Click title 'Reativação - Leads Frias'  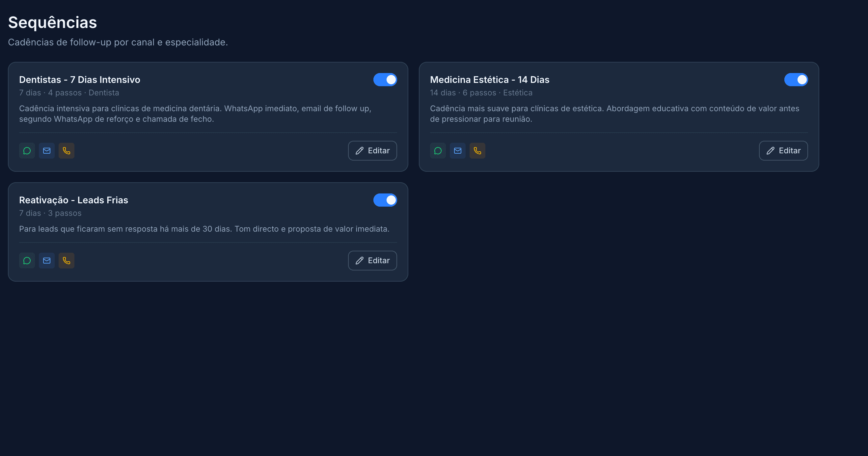point(74,200)
